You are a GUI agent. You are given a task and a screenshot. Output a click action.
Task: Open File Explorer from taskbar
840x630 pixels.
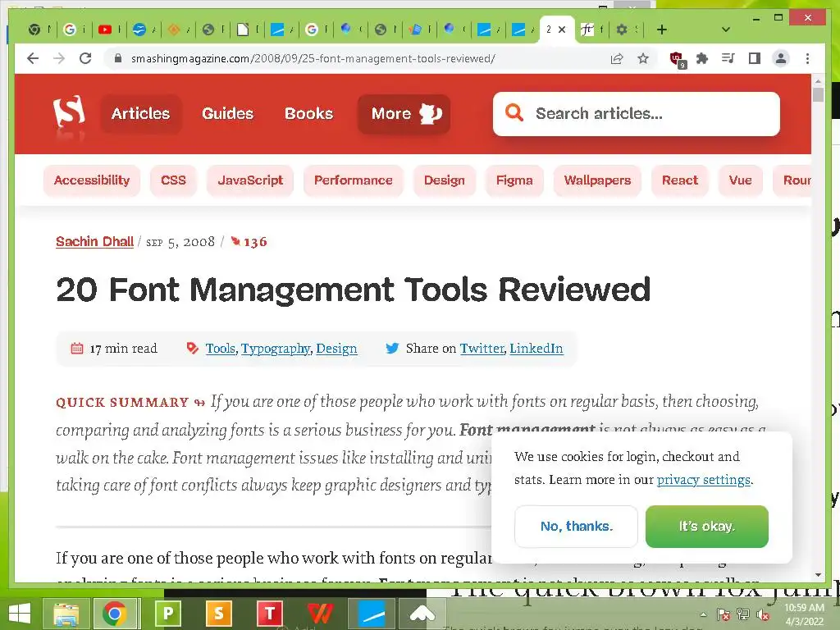point(66,614)
